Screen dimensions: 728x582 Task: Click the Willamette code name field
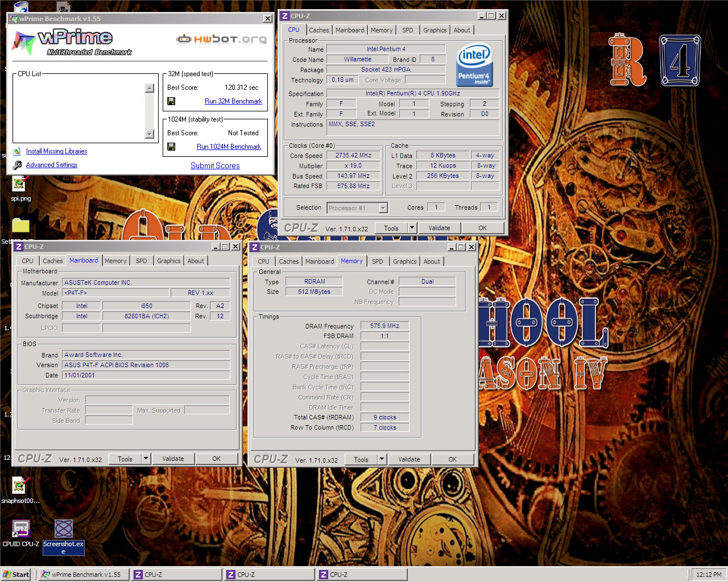pyautogui.click(x=358, y=59)
